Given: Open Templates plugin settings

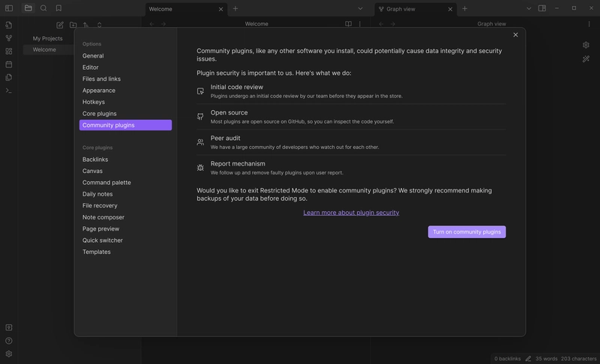Looking at the screenshot, I should tap(125, 252).
